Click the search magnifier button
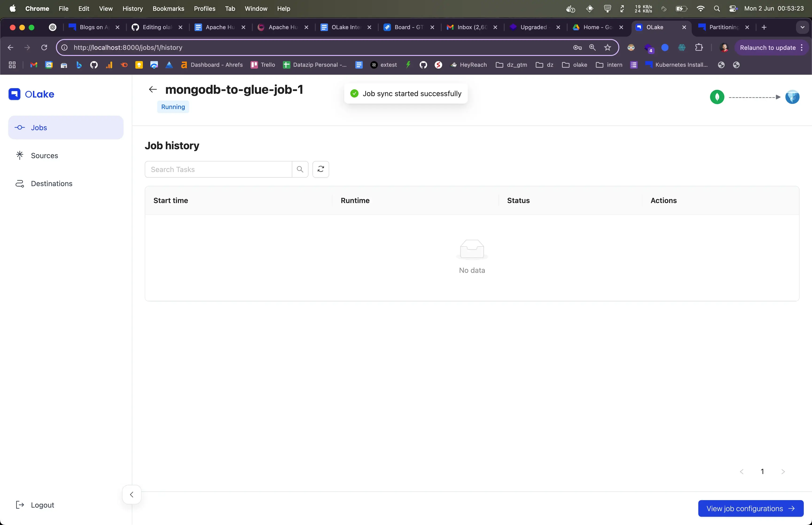812x525 pixels. pos(300,169)
